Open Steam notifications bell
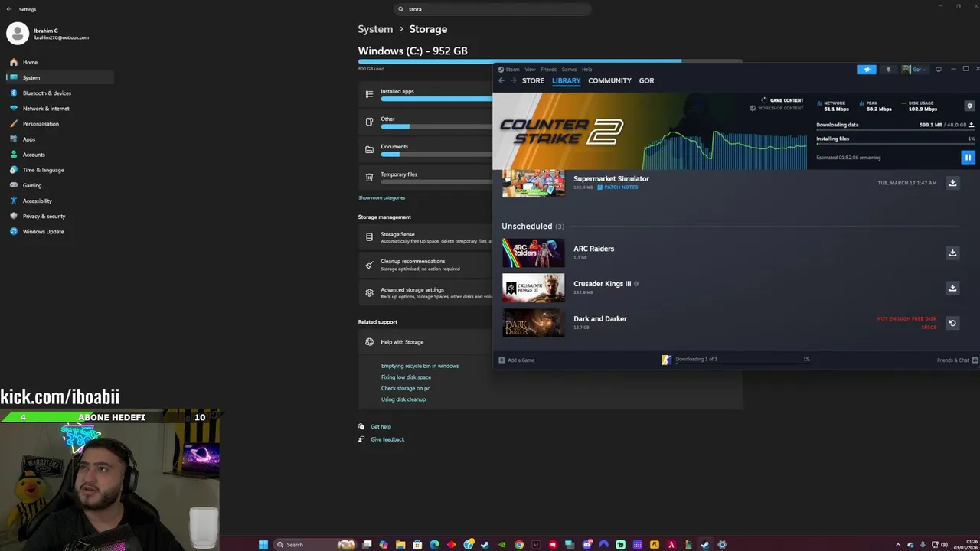This screenshot has height=551, width=980. (888, 70)
